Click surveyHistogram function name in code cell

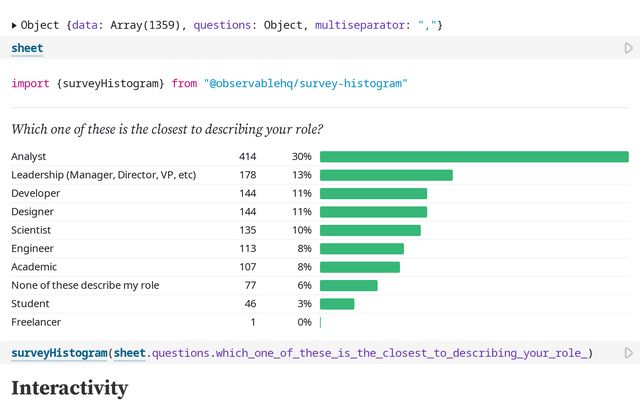[x=58, y=353]
